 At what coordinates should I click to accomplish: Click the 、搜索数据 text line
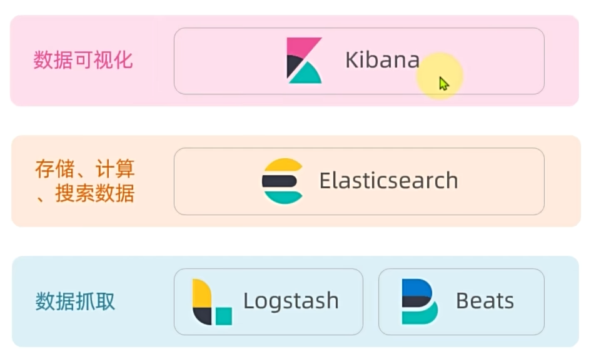[85, 193]
